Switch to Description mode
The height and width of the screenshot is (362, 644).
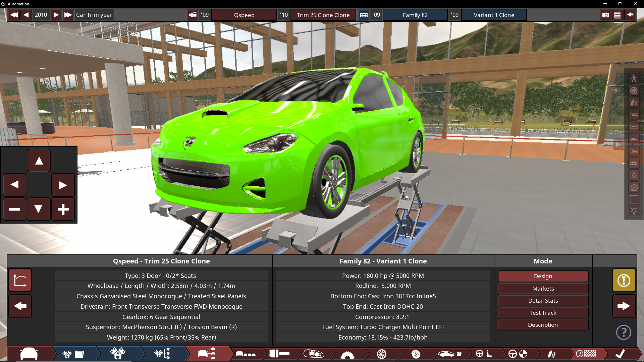click(543, 325)
